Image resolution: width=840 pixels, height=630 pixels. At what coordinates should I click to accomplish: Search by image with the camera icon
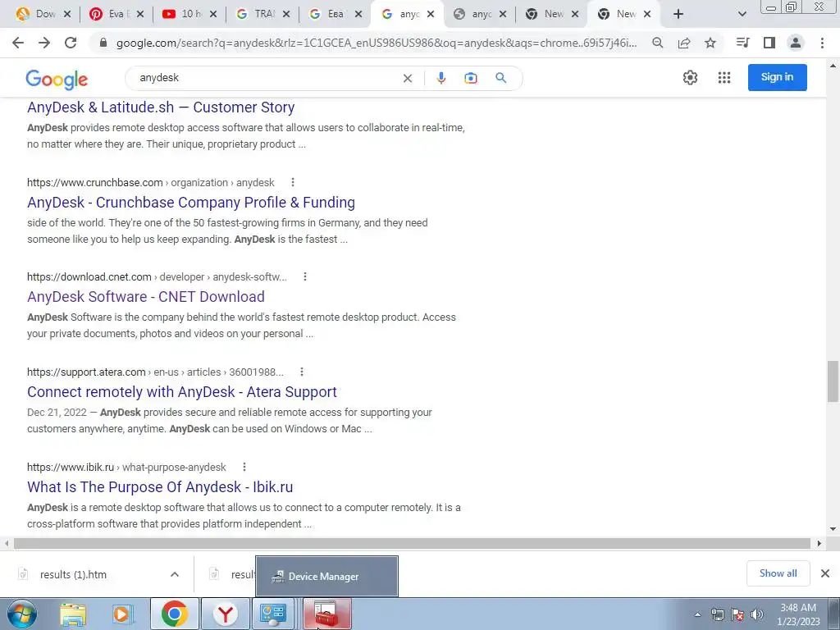(x=470, y=78)
